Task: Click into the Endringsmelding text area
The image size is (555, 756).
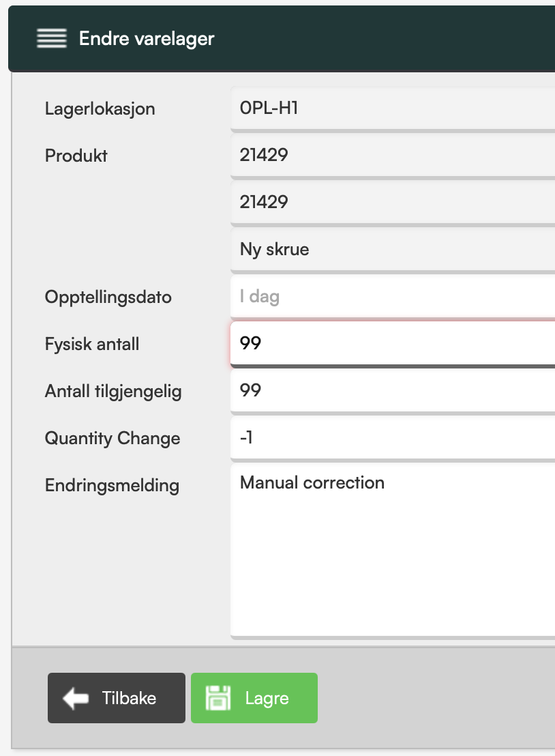Action: click(393, 551)
